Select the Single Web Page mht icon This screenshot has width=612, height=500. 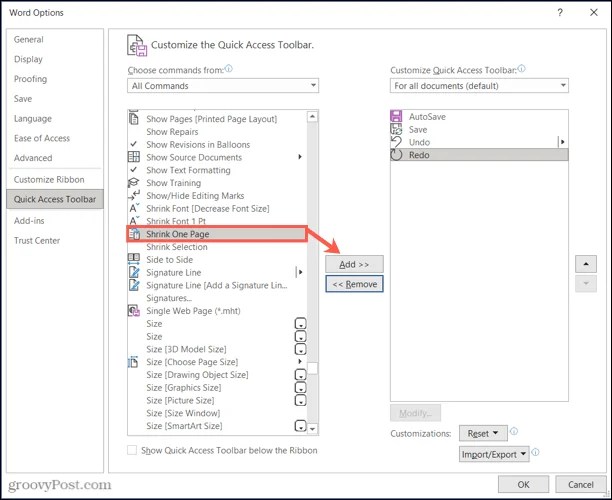coord(134,311)
